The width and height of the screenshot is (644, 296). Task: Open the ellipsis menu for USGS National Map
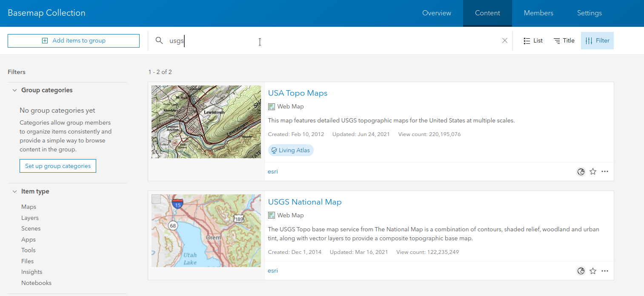tap(605, 271)
